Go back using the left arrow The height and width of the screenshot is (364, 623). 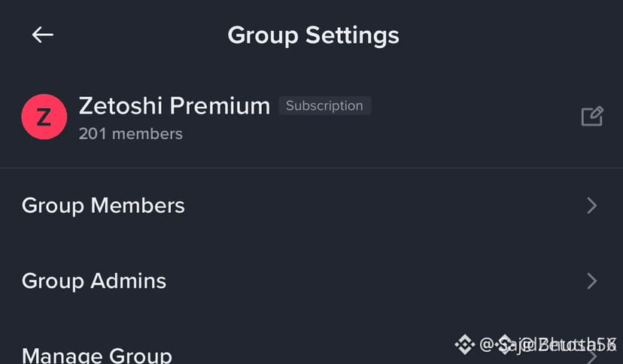click(43, 35)
